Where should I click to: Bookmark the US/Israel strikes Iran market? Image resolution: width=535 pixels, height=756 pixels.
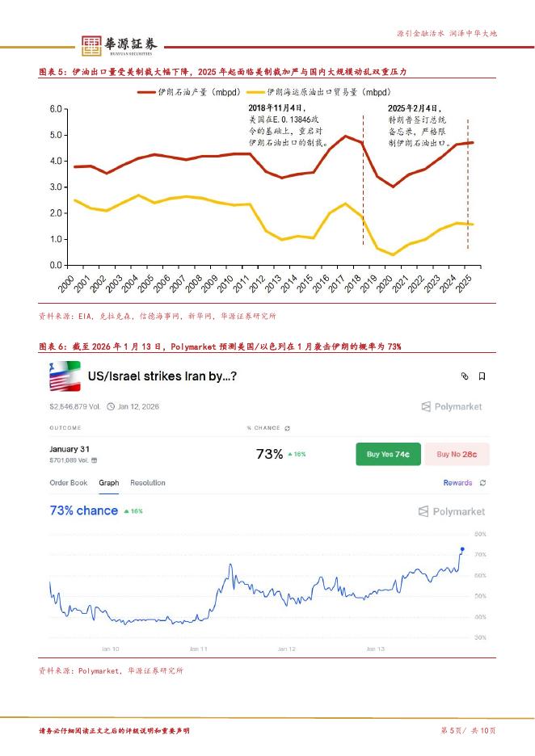(x=482, y=376)
